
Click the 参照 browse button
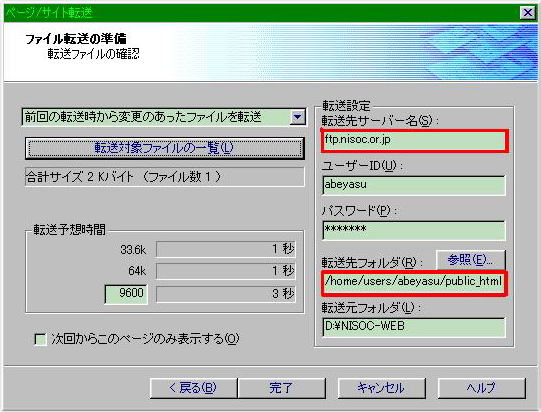[x=471, y=260]
